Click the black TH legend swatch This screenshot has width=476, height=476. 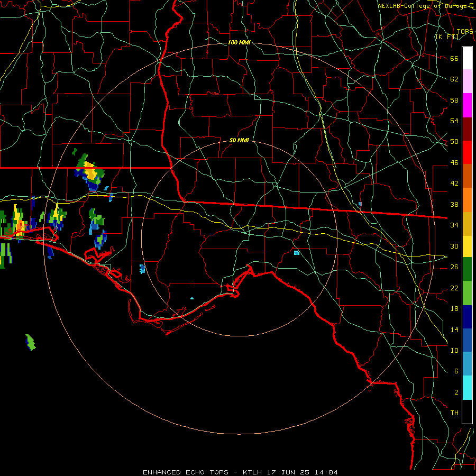[467, 411]
